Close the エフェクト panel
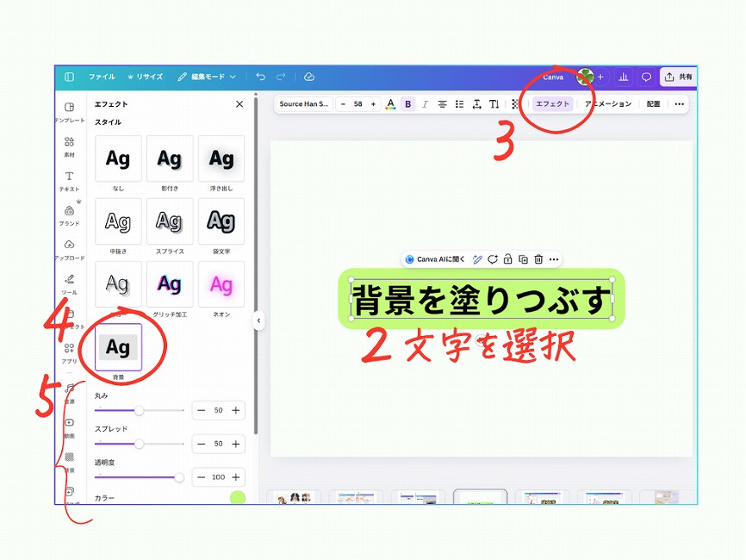The height and width of the screenshot is (560, 746). click(239, 104)
